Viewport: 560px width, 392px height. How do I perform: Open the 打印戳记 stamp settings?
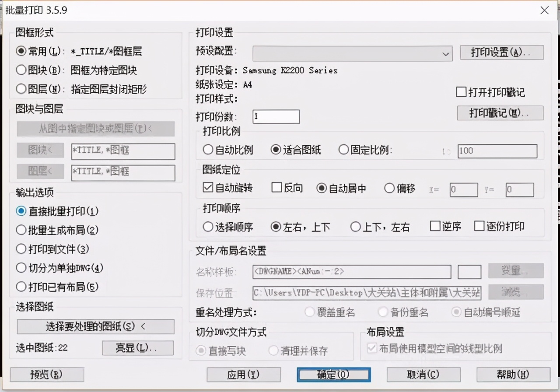pos(500,113)
